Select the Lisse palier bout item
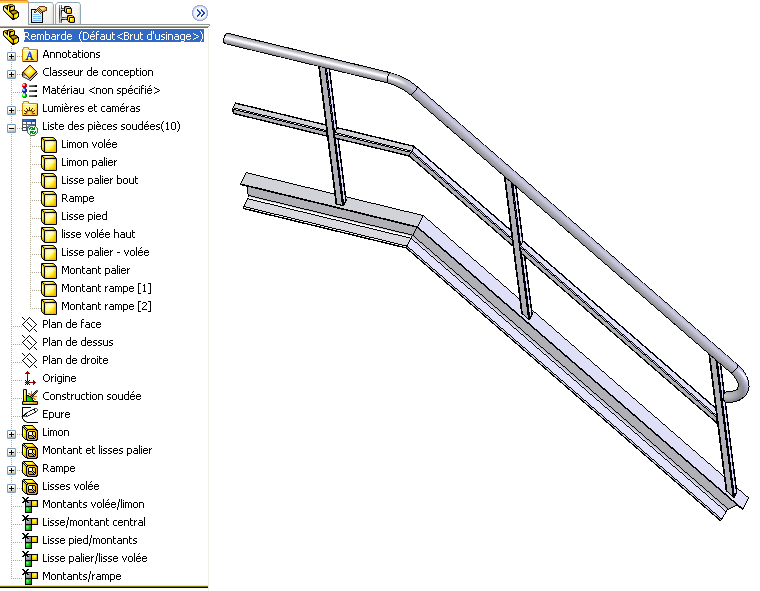 click(x=99, y=180)
